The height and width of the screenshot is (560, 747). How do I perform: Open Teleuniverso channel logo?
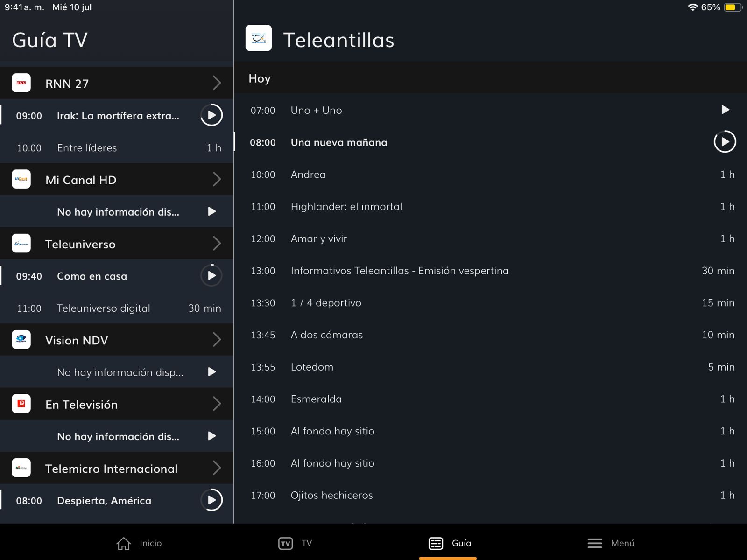pyautogui.click(x=21, y=244)
